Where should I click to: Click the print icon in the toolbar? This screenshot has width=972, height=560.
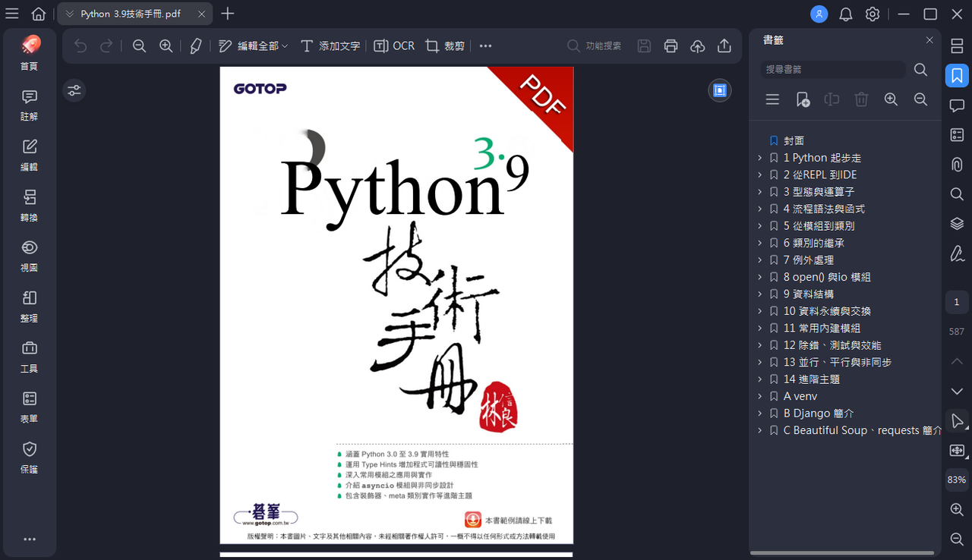tap(671, 46)
